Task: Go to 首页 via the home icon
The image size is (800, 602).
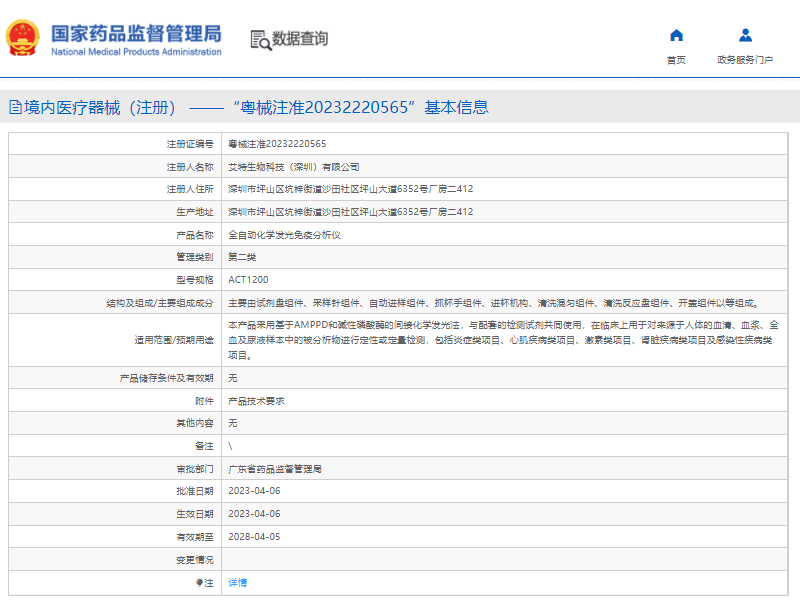Action: pos(676,35)
